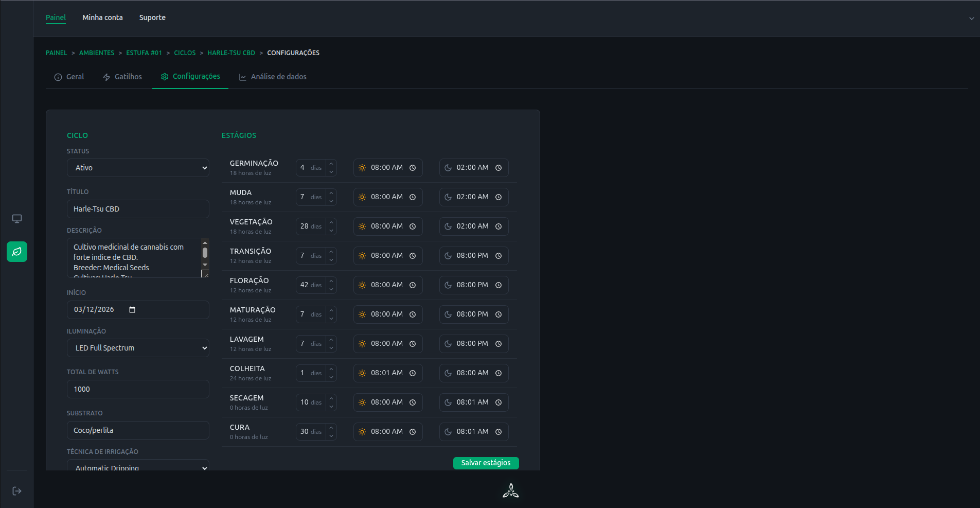980x508 pixels.
Task: Click scroll-down arrow in Descrição textarea
Action: [x=205, y=265]
